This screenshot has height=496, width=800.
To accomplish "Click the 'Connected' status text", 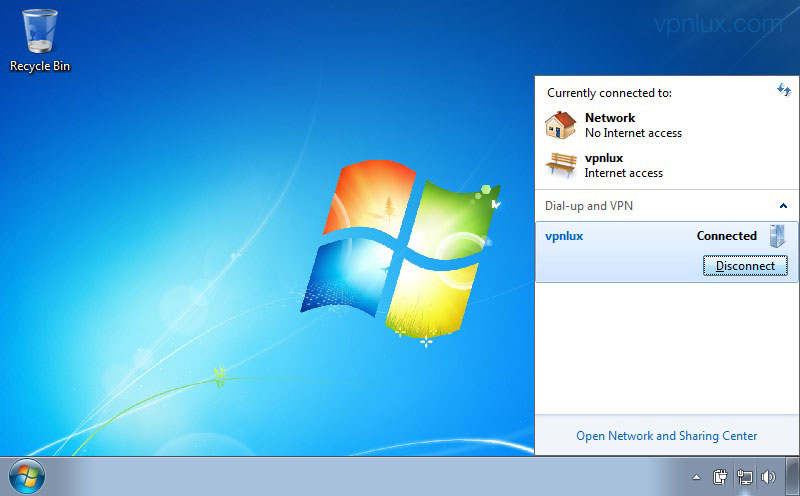I will click(727, 236).
